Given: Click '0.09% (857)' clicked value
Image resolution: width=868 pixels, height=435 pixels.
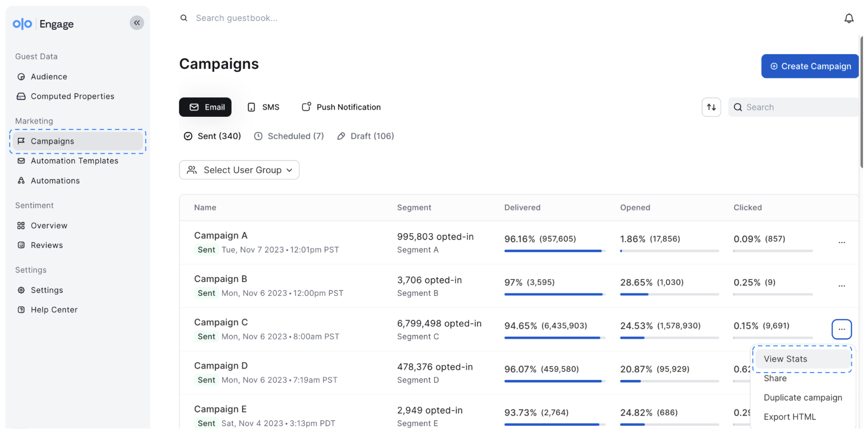Looking at the screenshot, I should tap(759, 239).
